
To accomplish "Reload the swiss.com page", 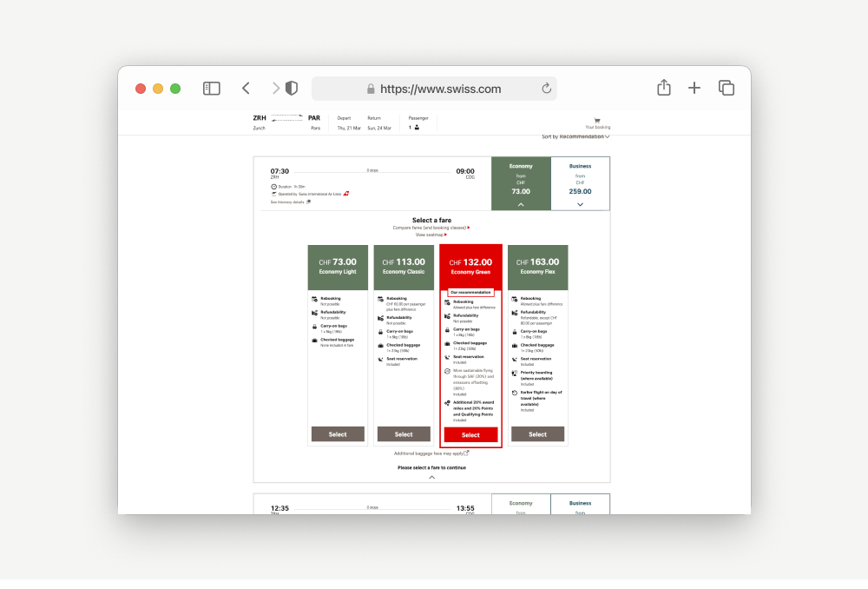I will [546, 88].
